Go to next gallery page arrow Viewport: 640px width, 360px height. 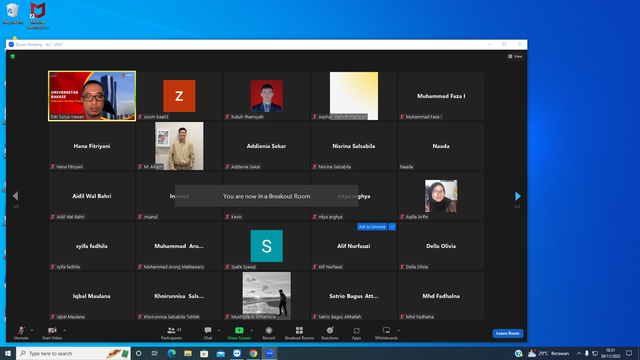(518, 196)
